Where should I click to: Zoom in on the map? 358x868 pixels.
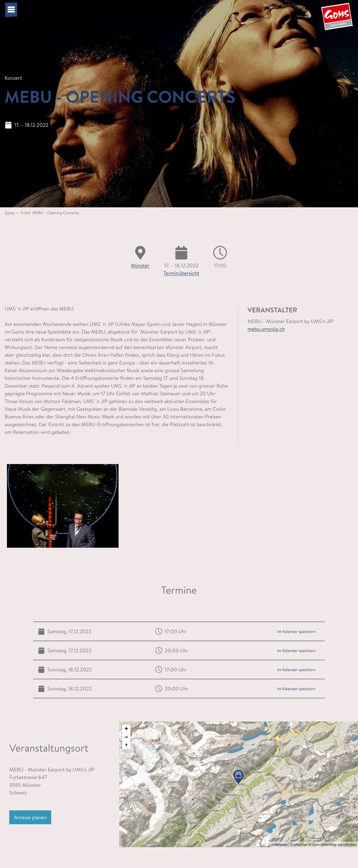126,728
